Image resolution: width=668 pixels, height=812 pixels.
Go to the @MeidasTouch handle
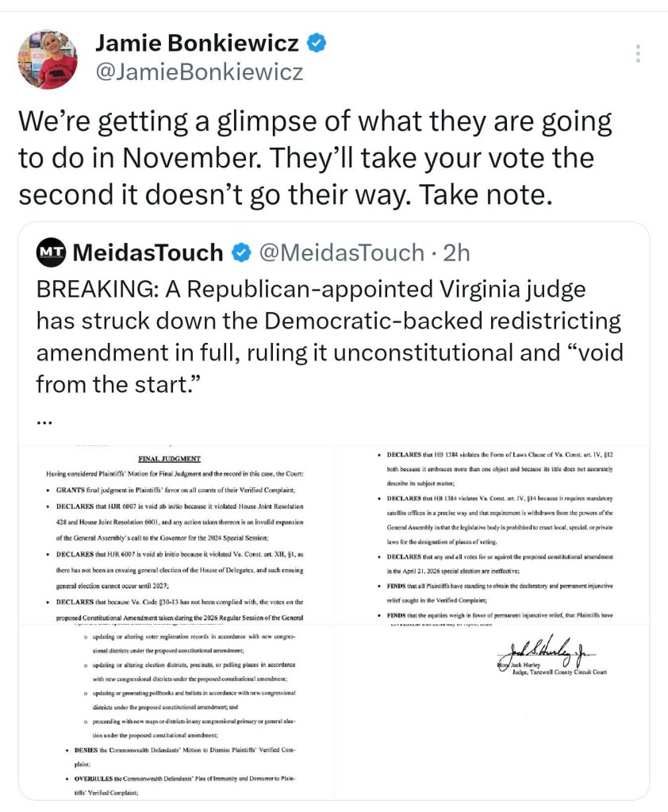point(341,253)
